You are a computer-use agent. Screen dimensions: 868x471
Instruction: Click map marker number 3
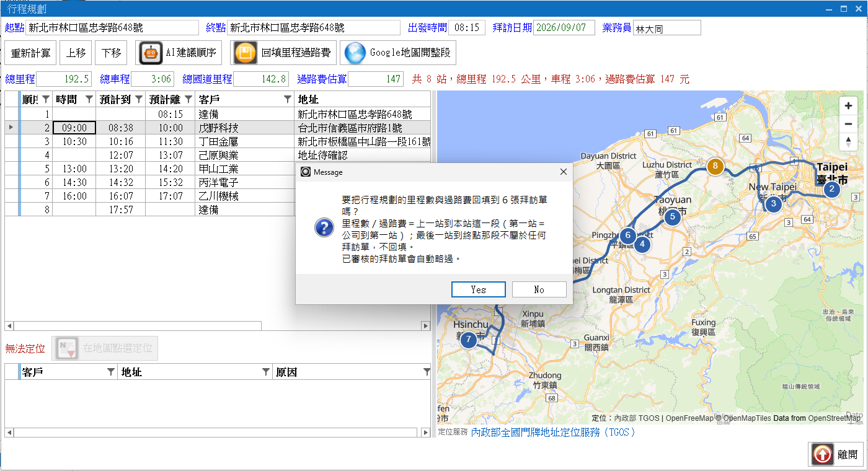pos(773,203)
